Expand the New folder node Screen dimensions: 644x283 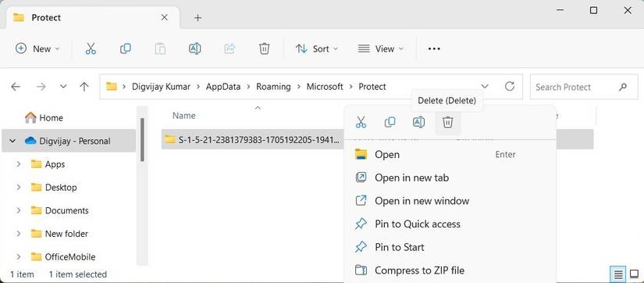pos(19,234)
